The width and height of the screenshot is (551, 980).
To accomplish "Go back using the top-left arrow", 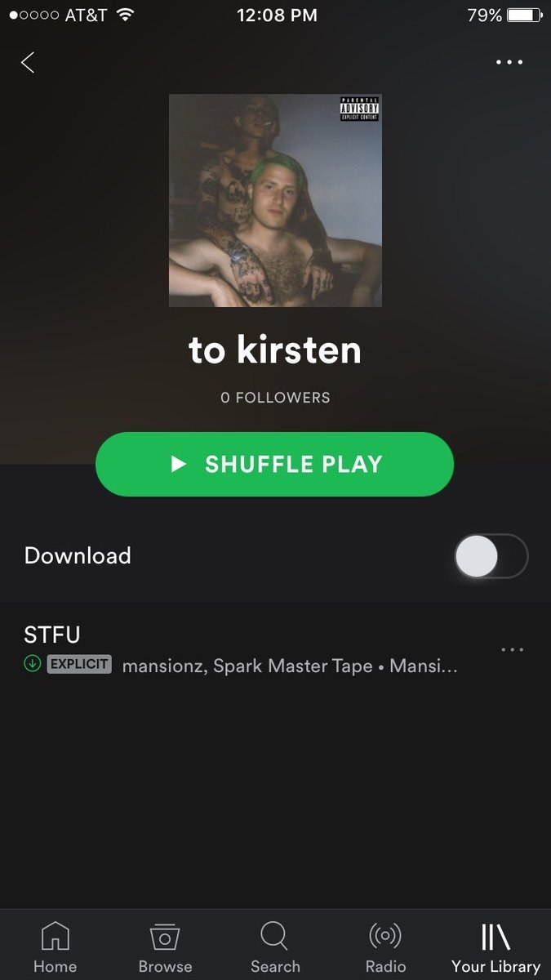I will pyautogui.click(x=28, y=62).
